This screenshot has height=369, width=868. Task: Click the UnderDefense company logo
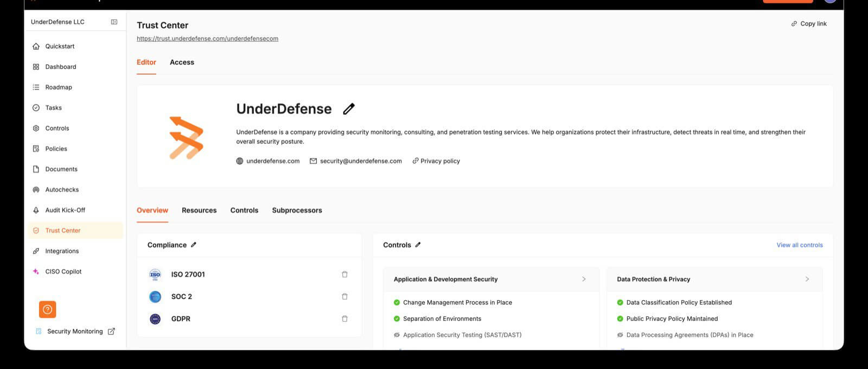186,137
